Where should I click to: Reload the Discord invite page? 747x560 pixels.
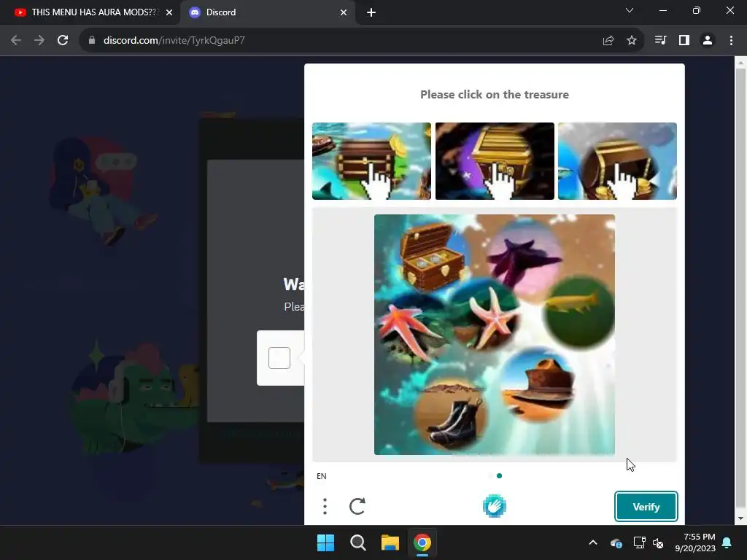coord(63,41)
